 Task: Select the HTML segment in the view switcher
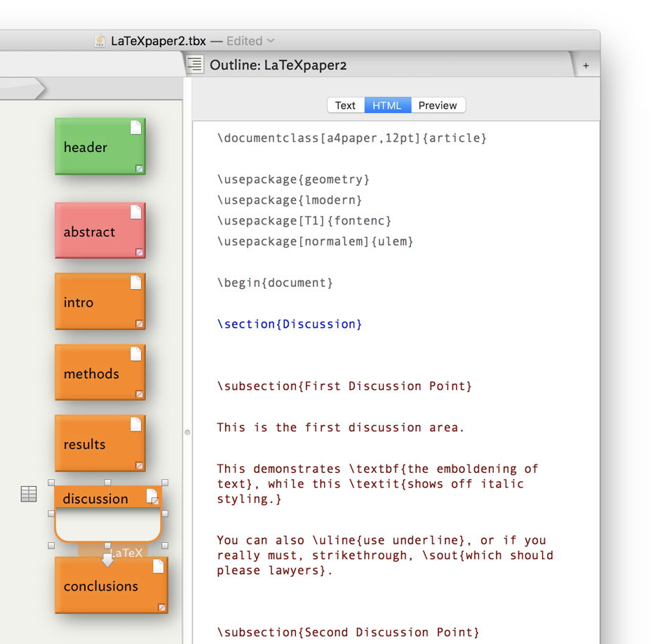pyautogui.click(x=387, y=105)
